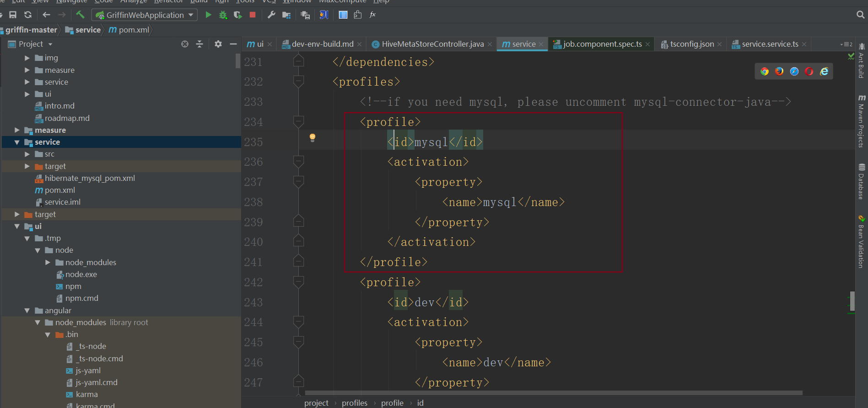Click the Save All toolbar icon
The height and width of the screenshot is (408, 868).
tap(13, 15)
